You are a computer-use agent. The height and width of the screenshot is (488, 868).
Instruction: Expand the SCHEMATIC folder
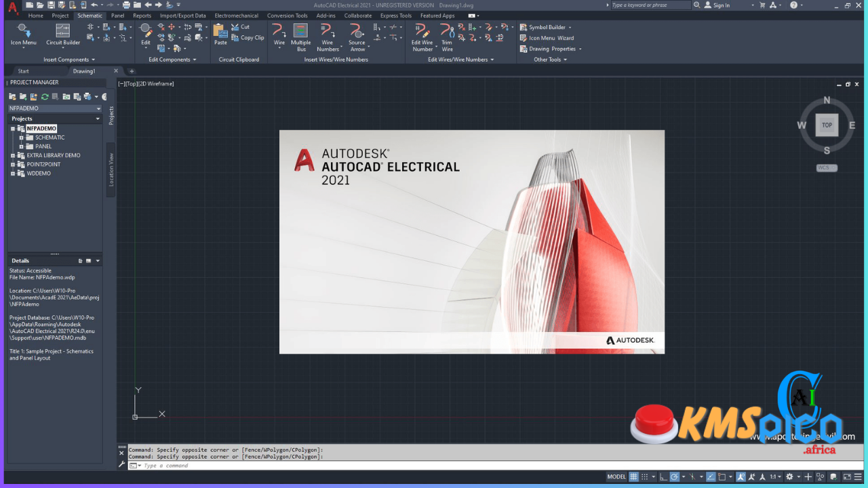point(21,138)
